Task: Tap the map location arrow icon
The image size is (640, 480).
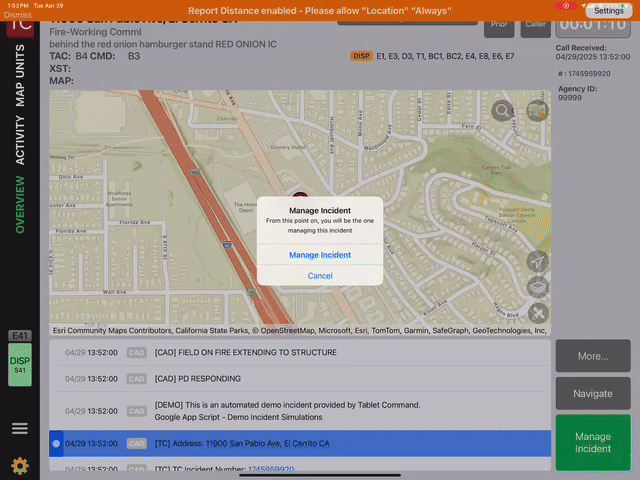Action: pos(538,261)
